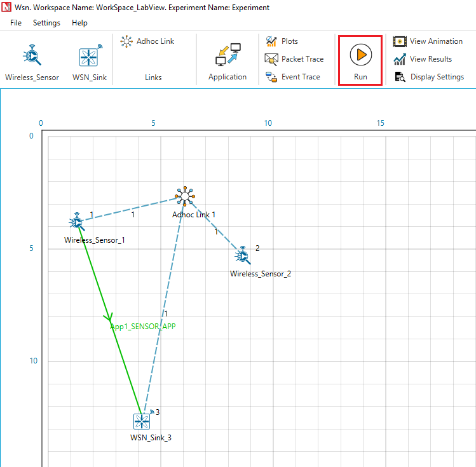Open the Help menu
The width and height of the screenshot is (476, 467).
[x=79, y=23]
